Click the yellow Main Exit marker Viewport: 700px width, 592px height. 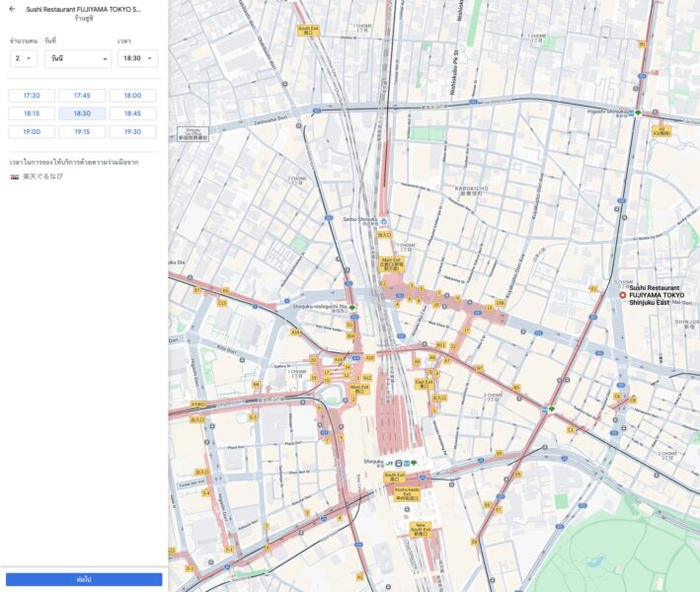pos(392,263)
